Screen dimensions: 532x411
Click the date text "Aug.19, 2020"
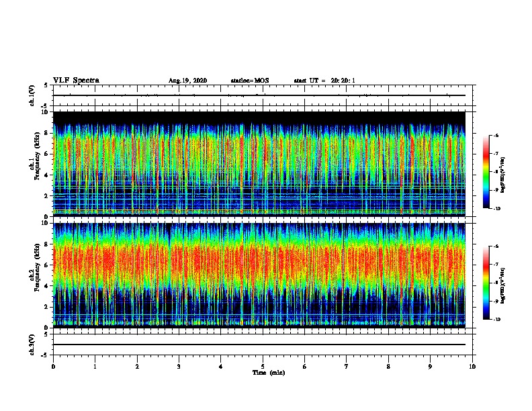click(187, 81)
